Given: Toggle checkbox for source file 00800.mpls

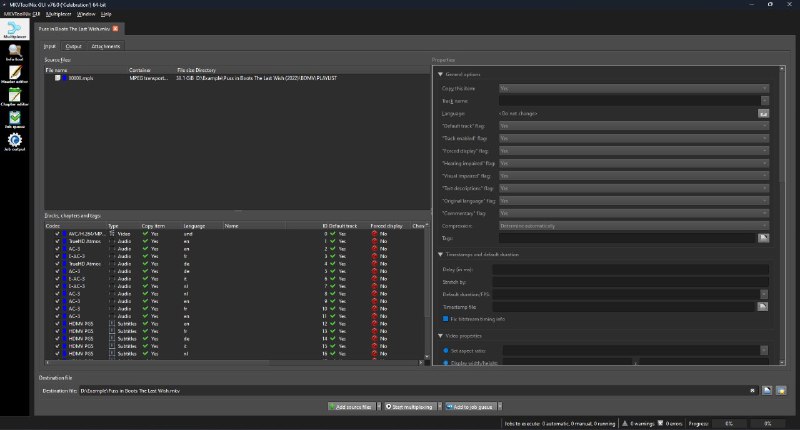Looking at the screenshot, I should tap(58, 77).
